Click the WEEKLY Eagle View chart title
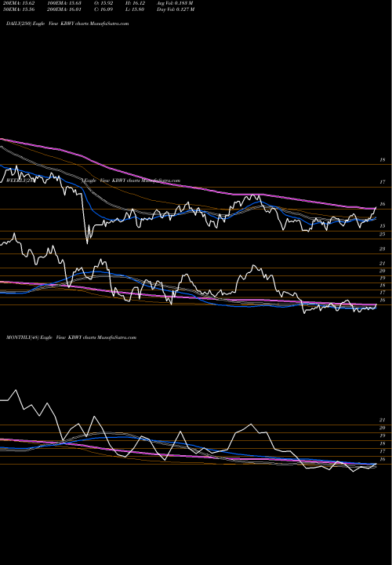This screenshot has height=565, width=392. (93, 180)
